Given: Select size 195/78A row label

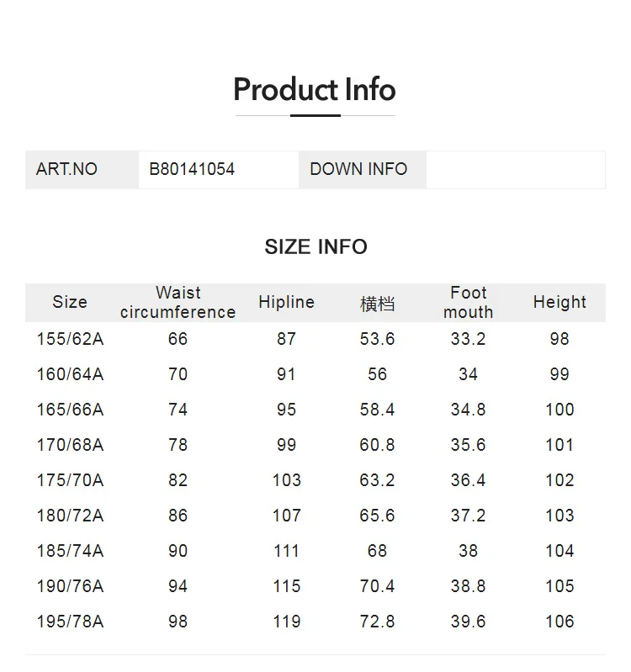Looking at the screenshot, I should tap(71, 622).
